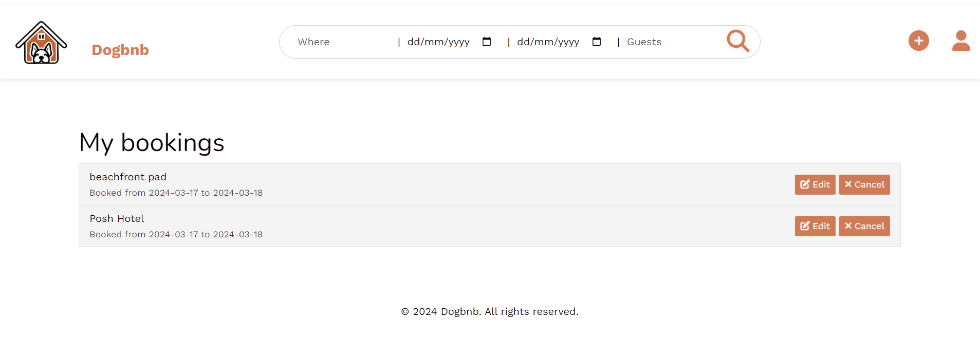Open calendar picker for check-out date

(x=596, y=42)
